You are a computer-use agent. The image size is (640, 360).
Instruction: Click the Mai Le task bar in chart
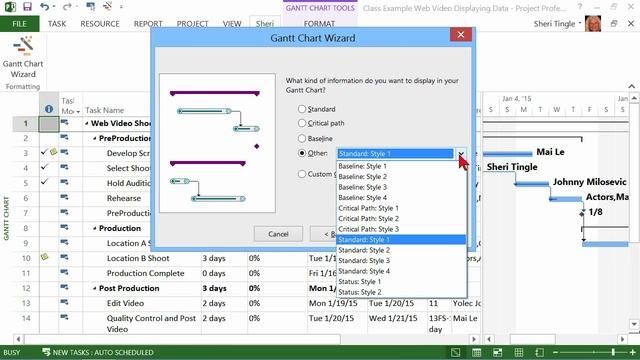[507, 153]
